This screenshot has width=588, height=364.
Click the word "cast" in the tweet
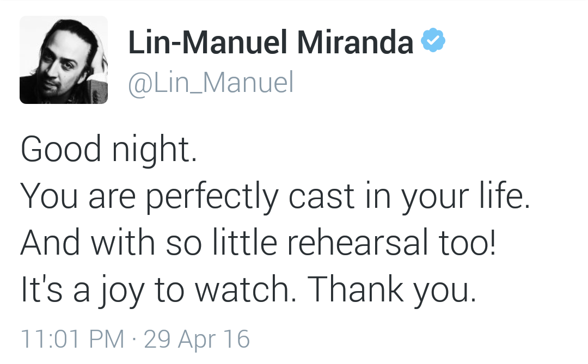(321, 198)
